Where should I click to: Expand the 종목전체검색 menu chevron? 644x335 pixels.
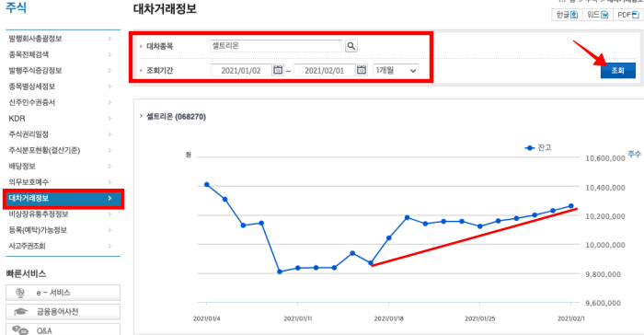point(109,54)
